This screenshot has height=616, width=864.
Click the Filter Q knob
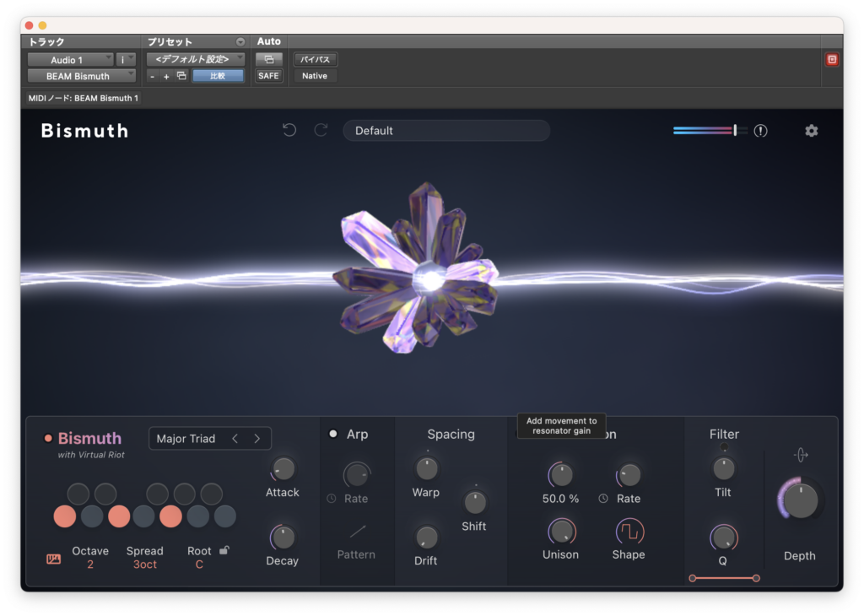click(x=723, y=538)
